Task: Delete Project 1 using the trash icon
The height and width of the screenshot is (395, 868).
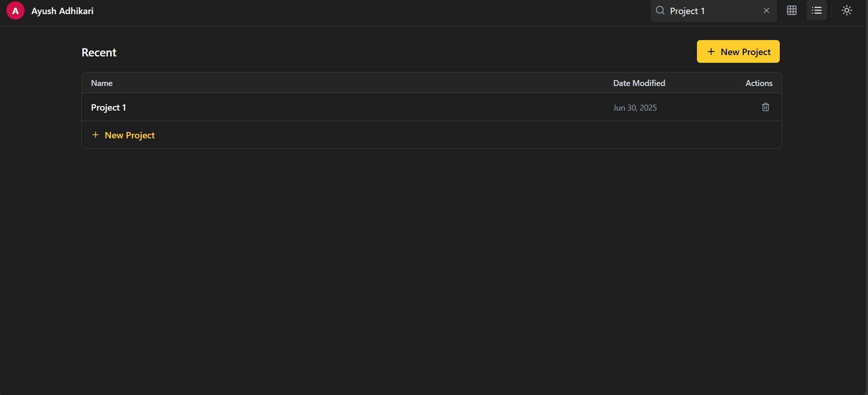Action: 766,107
